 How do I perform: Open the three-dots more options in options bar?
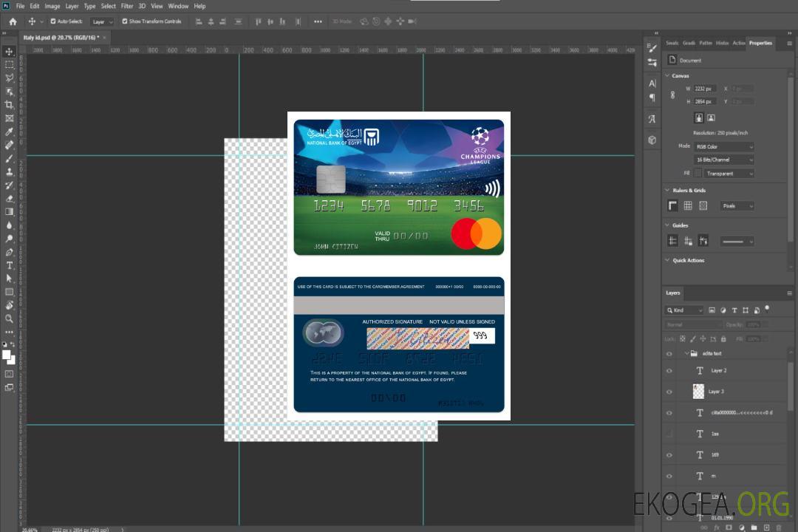(318, 21)
